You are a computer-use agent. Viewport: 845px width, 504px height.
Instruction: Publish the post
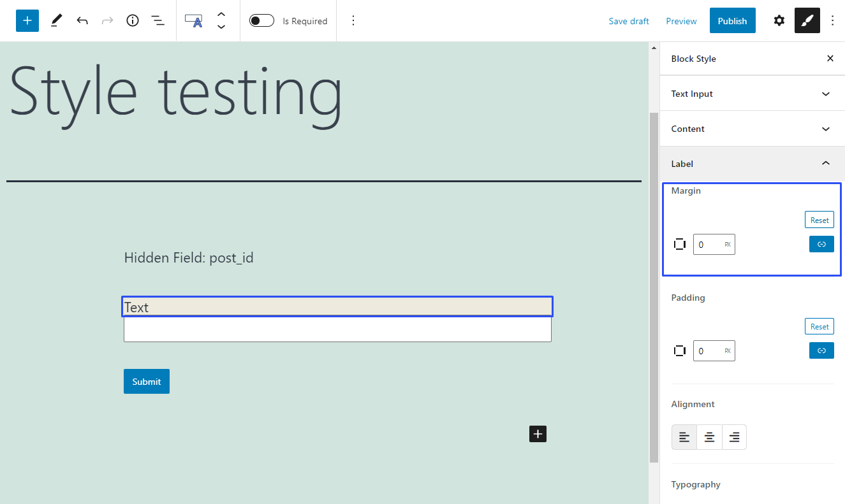(x=732, y=20)
